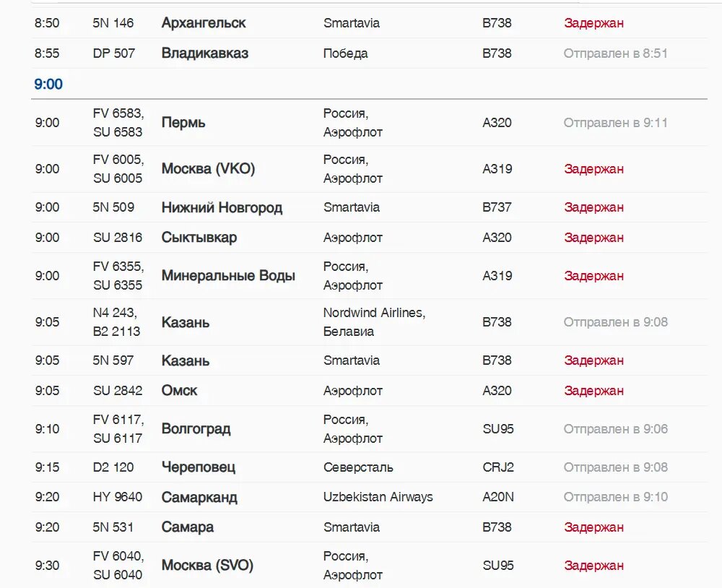Screen dimensions: 722x588
Task: Open the Москва (VKO) flight row
Action: point(208,169)
